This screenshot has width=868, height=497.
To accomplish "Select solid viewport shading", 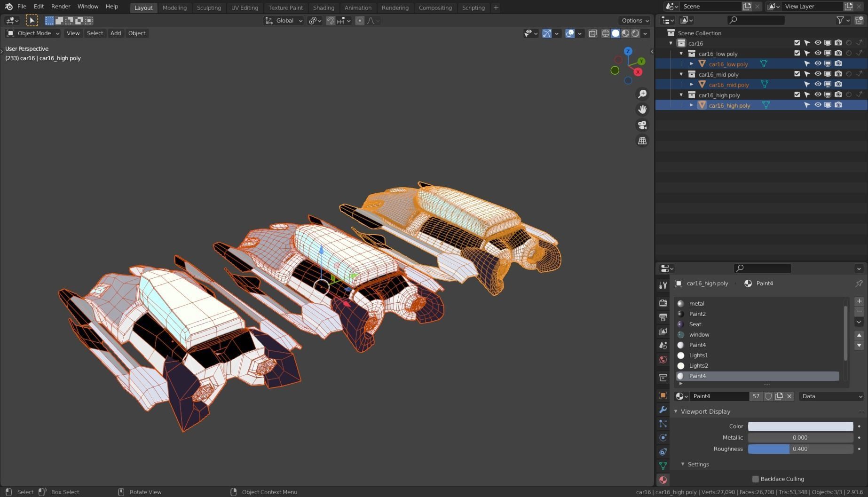I will [615, 33].
